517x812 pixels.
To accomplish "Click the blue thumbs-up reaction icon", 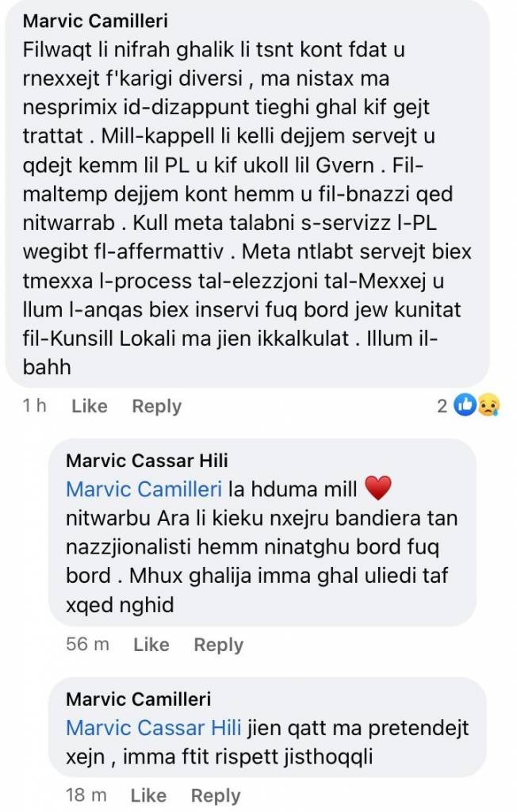I will click(x=465, y=405).
